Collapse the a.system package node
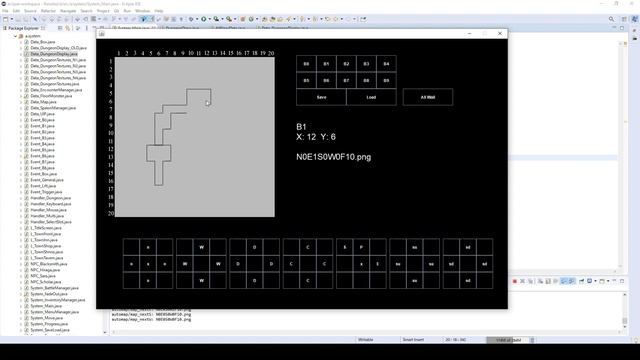This screenshot has width=640, height=360. point(16,36)
